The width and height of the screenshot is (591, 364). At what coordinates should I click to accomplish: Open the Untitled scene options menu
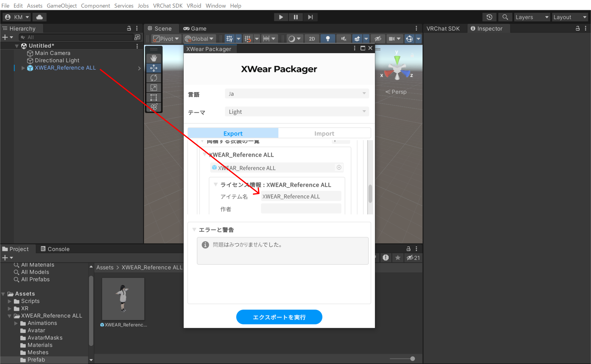click(137, 46)
